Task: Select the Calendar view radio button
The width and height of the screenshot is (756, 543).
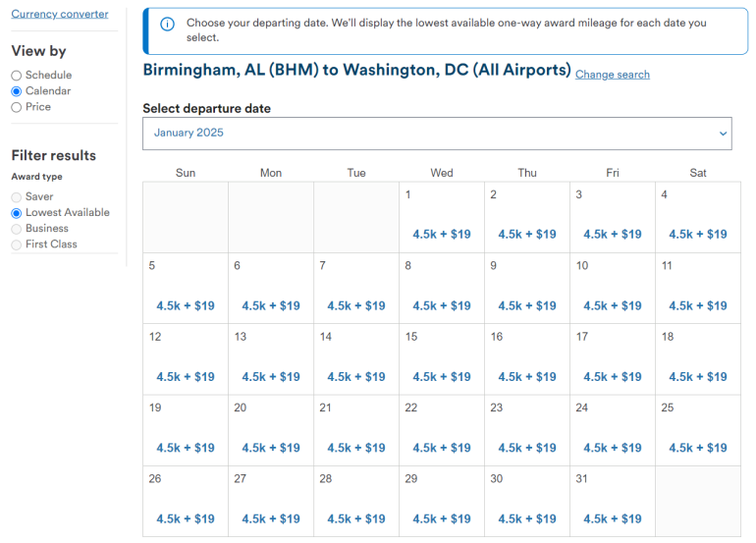Action: [x=17, y=91]
